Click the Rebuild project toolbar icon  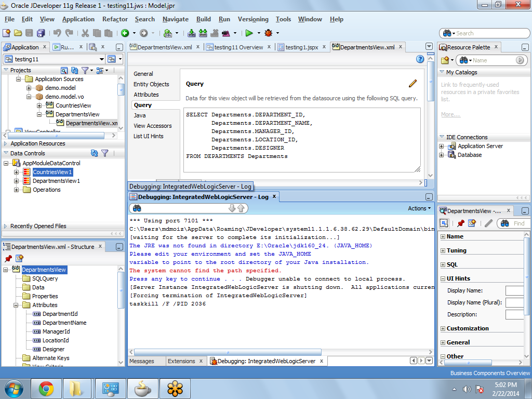(203, 33)
